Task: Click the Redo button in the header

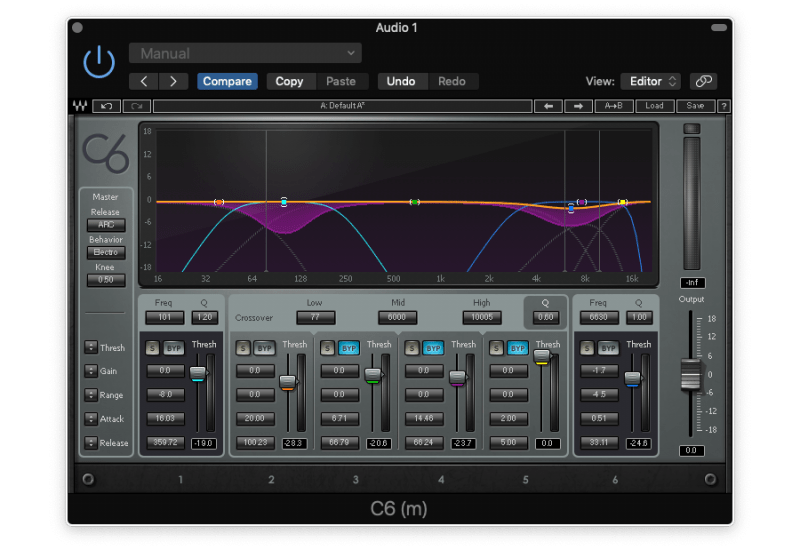Action: point(452,82)
